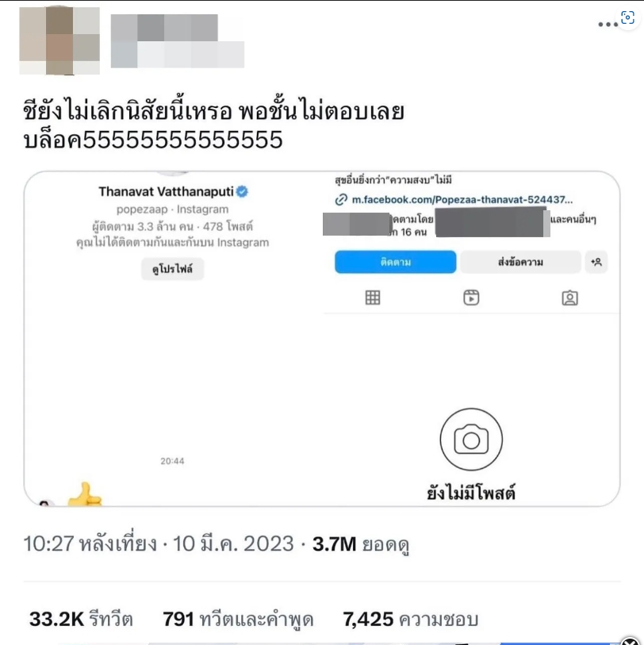Click the Thanavat Vatthanaputi profile name
This screenshot has height=645, width=644.
click(x=166, y=192)
